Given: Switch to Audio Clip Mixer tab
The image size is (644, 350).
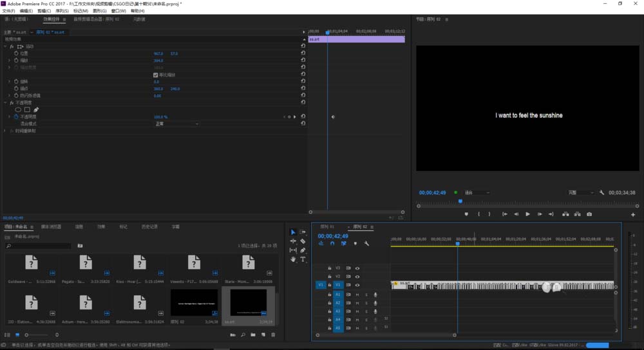Looking at the screenshot, I should 97,19.
